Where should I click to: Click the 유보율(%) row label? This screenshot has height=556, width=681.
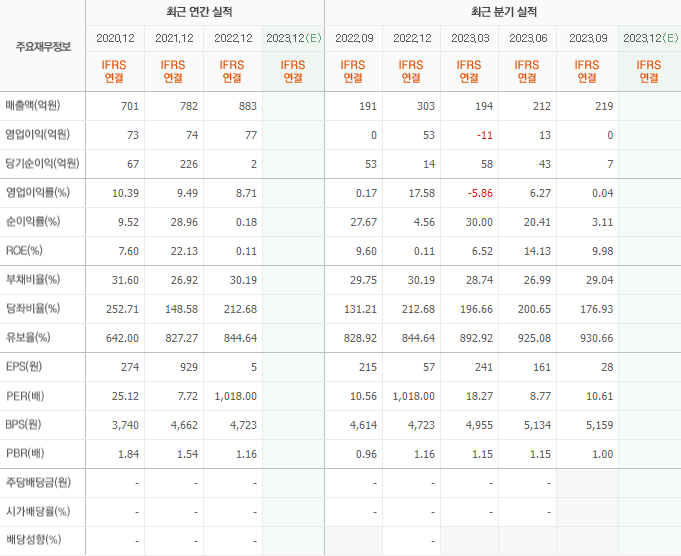(x=28, y=338)
